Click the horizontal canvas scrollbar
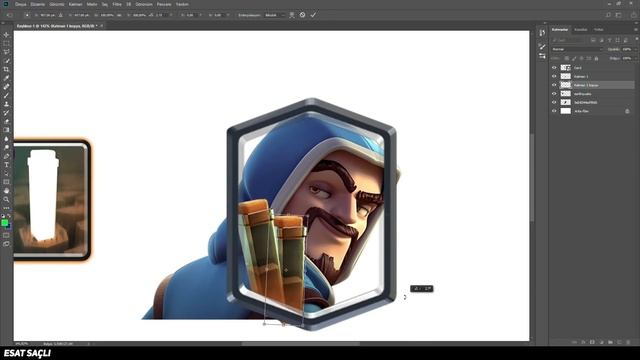Viewport: 640px width, 360px height. pyautogui.click(x=301, y=344)
